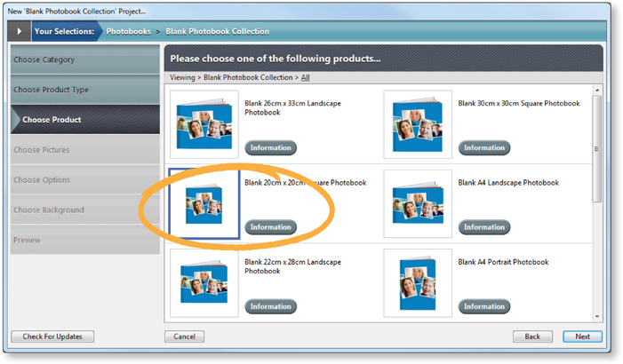Click the Cancel button
Image resolution: width=623 pixels, height=364 pixels.
pyautogui.click(x=184, y=337)
